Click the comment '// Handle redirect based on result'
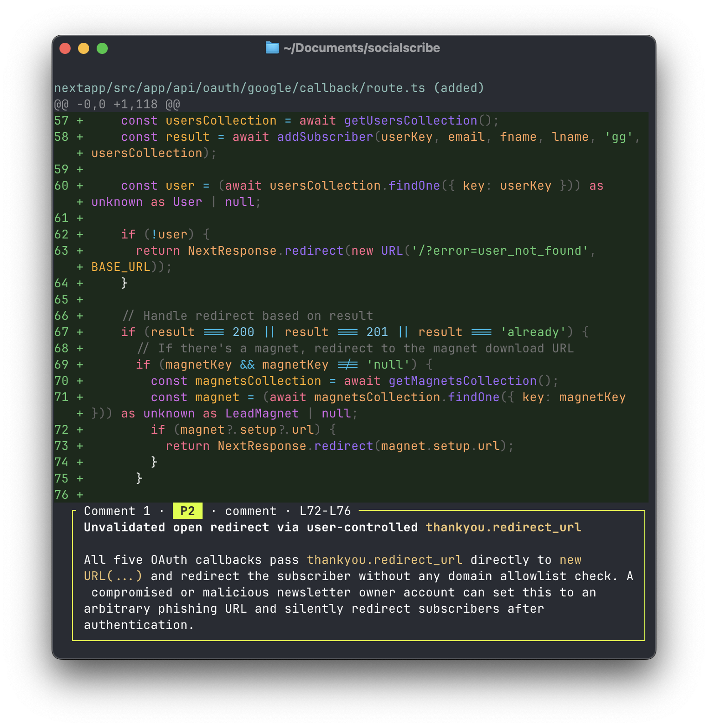708x728 pixels. click(247, 316)
